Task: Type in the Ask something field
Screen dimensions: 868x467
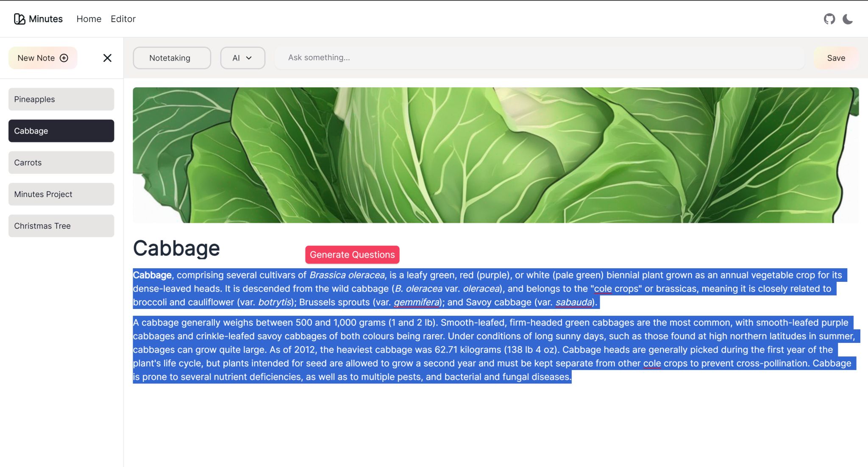Action: coord(538,58)
